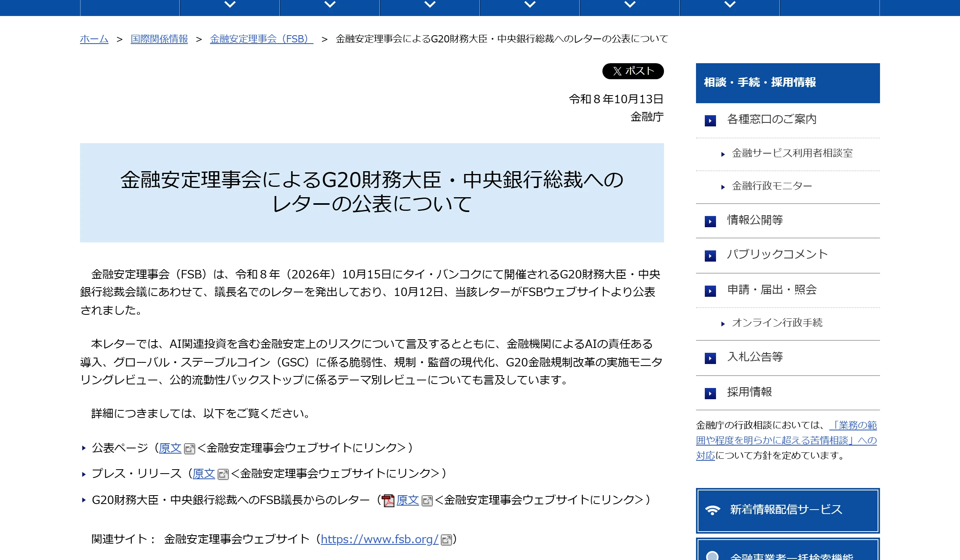Click arrow icon beside 情報公開等

click(x=710, y=221)
